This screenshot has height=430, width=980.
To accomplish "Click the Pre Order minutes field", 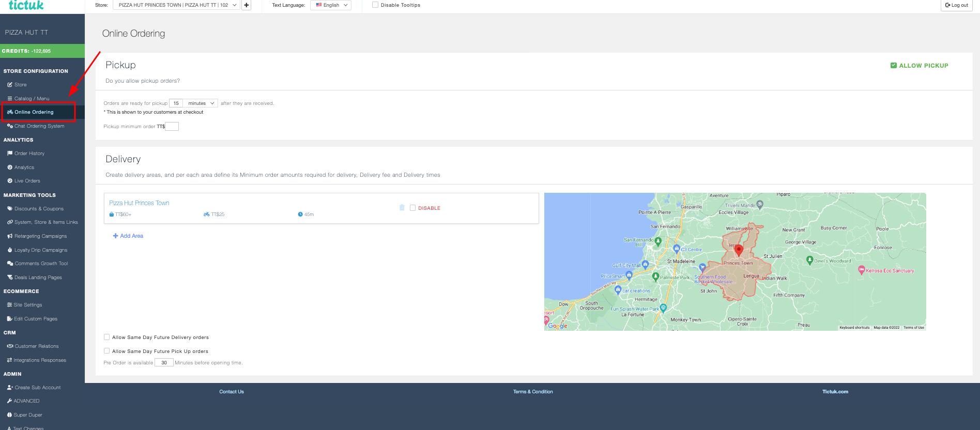I will coord(164,363).
